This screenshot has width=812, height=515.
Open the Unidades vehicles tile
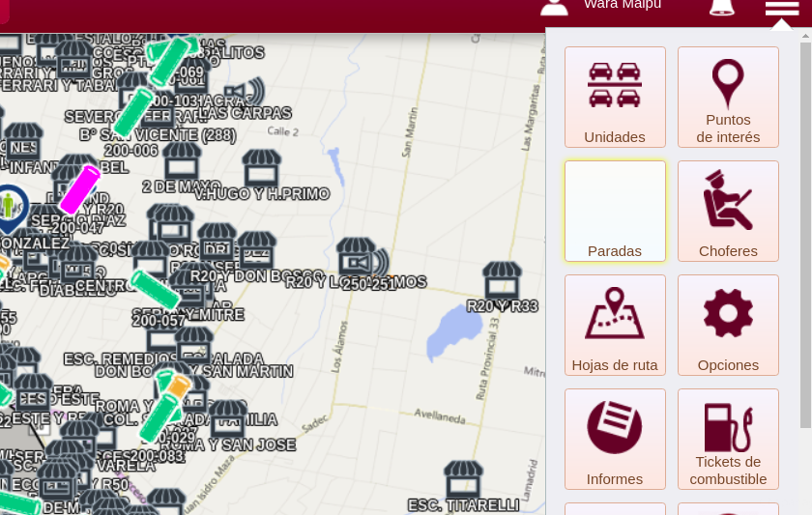(x=615, y=97)
